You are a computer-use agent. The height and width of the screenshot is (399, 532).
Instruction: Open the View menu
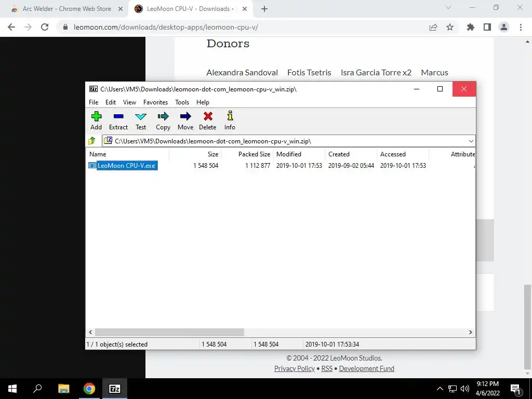tap(129, 102)
